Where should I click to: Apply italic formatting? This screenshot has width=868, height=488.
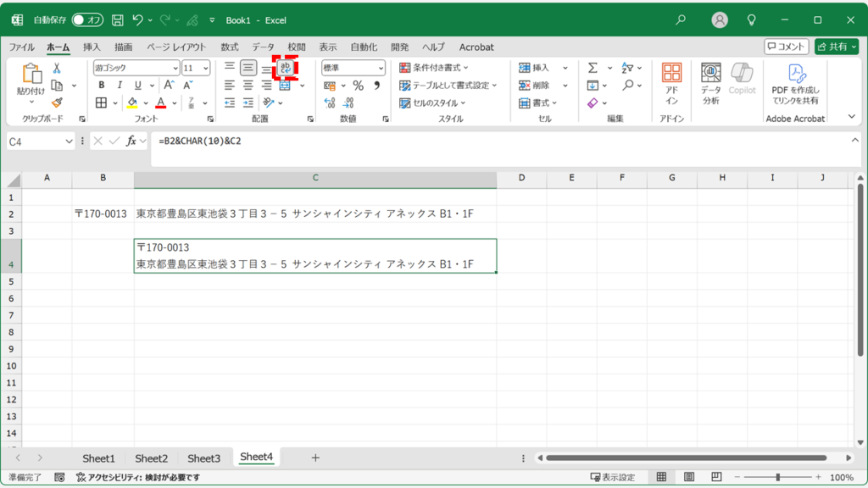[x=120, y=86]
